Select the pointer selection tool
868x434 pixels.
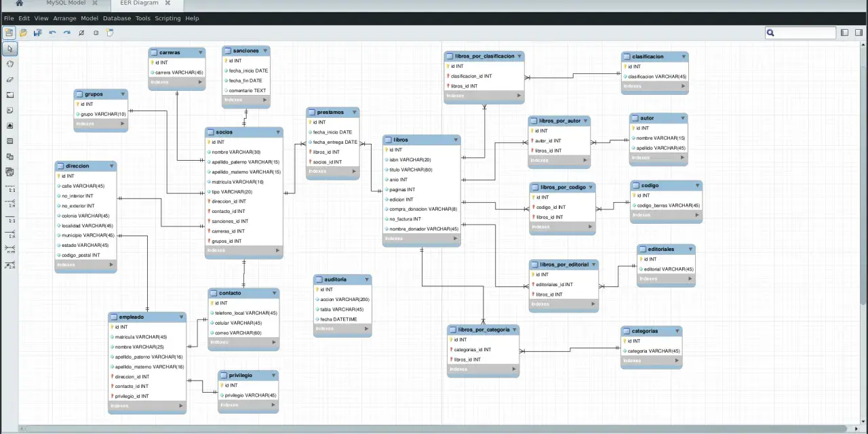coord(9,49)
